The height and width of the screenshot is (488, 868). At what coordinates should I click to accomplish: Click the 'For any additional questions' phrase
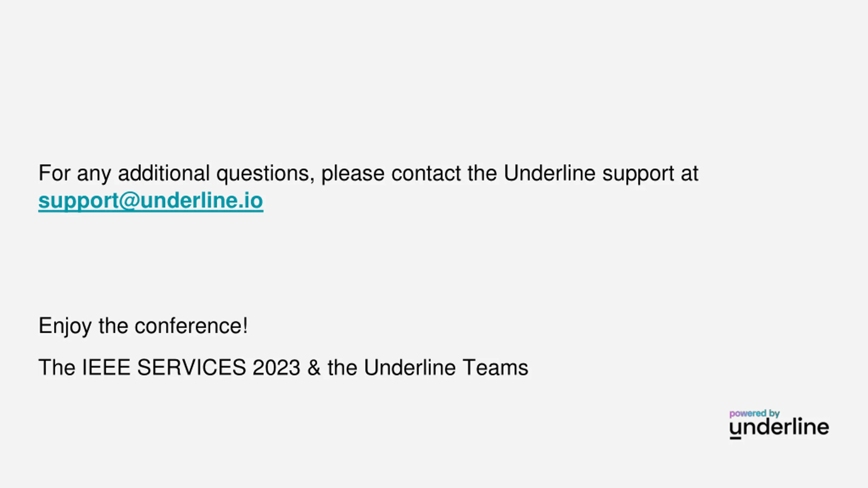(x=176, y=174)
